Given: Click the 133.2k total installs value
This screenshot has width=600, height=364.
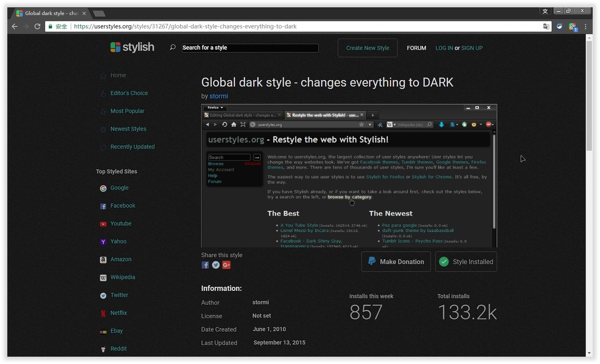Looking at the screenshot, I should click(x=467, y=313).
